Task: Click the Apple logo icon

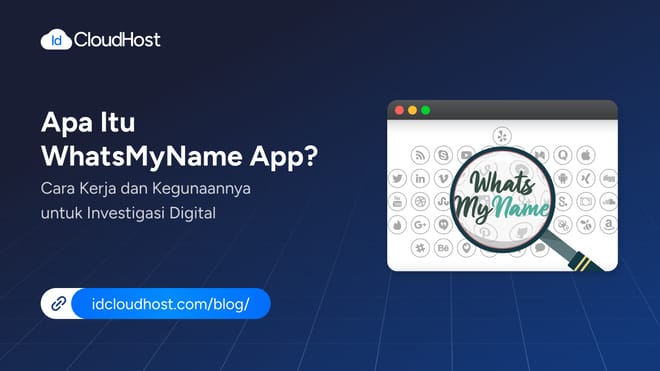Action: pyautogui.click(x=586, y=155)
